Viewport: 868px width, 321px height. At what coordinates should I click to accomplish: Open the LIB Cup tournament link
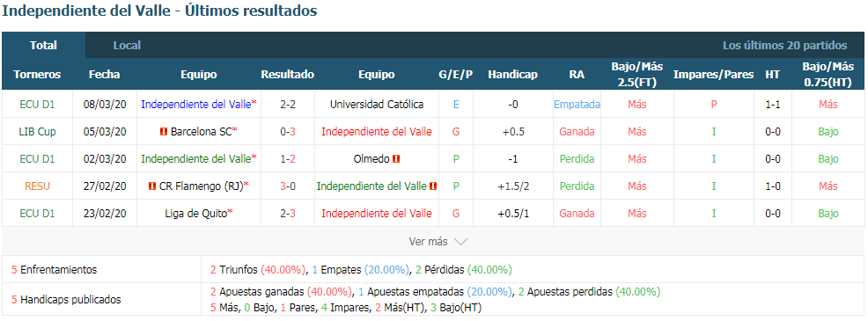click(x=37, y=132)
